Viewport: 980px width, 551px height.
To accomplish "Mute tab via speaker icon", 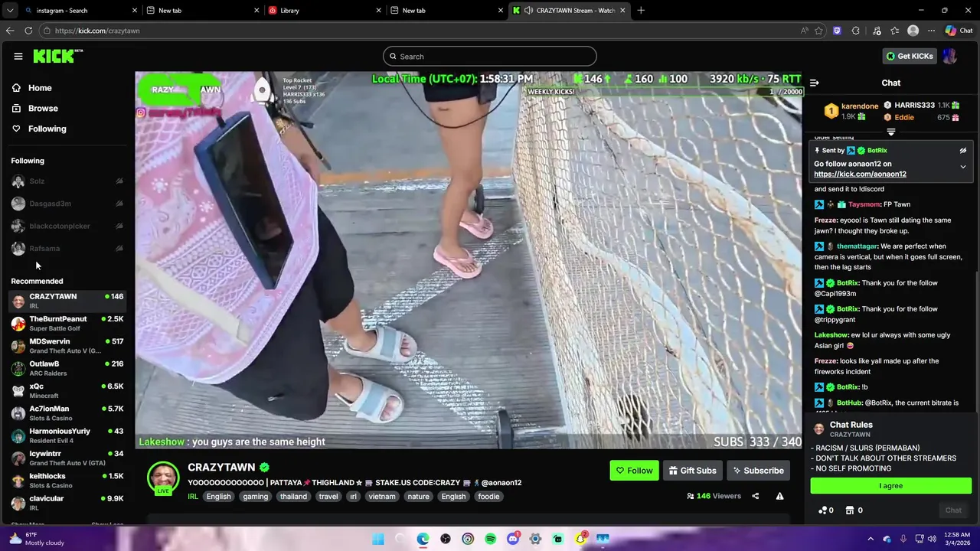I will pos(528,11).
